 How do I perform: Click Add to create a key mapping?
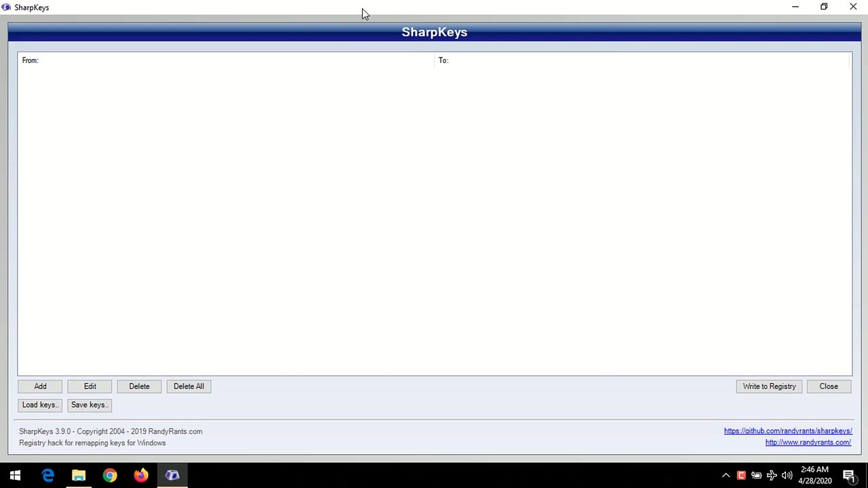pos(40,386)
